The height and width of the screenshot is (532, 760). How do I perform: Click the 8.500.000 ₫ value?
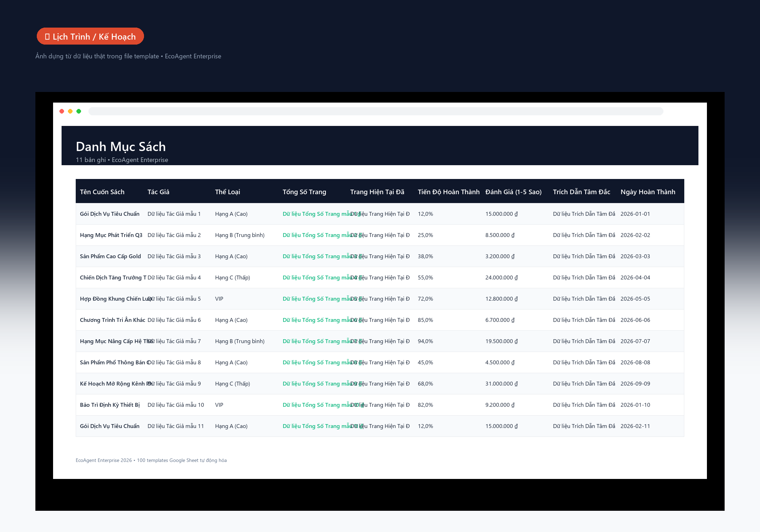[500, 235]
